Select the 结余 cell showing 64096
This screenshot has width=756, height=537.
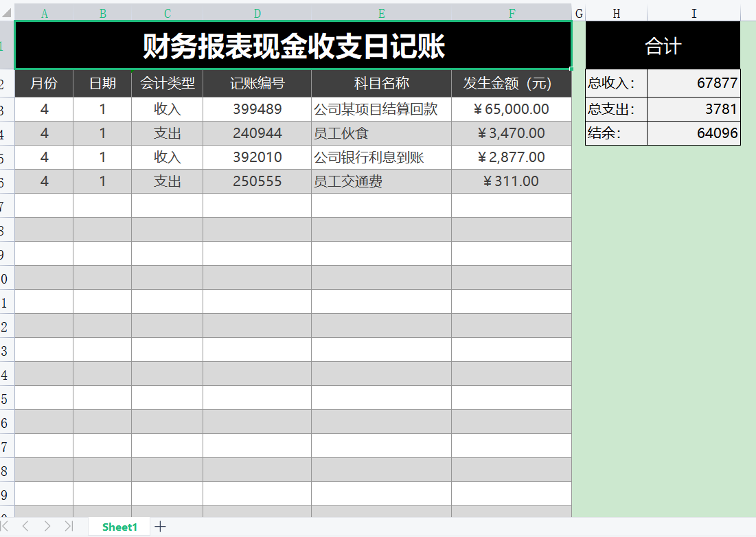694,133
